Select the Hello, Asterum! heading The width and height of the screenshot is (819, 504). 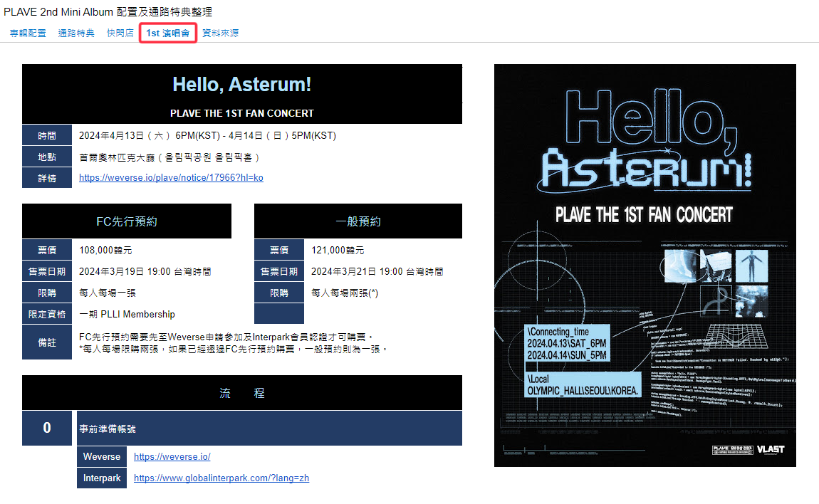point(242,84)
